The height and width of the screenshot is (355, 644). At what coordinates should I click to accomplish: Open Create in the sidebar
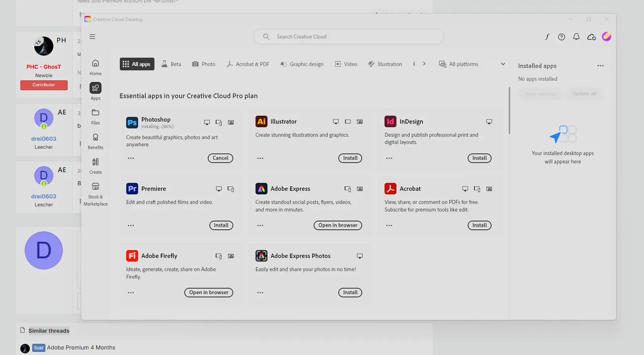tap(96, 166)
